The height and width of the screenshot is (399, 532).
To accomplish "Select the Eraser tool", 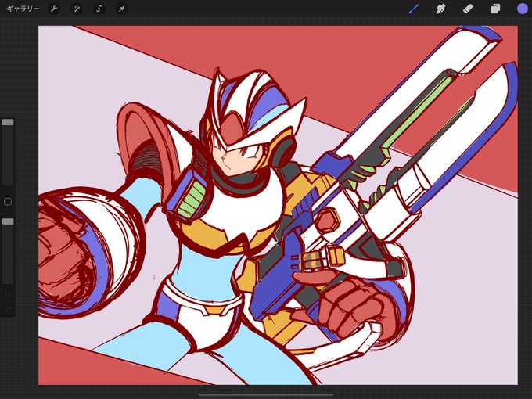I will coord(468,9).
